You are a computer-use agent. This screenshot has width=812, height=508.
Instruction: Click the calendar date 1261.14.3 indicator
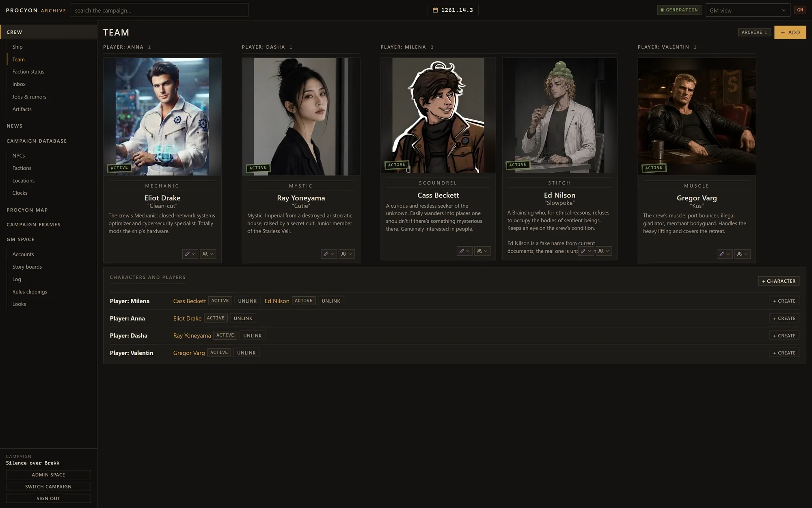(453, 10)
